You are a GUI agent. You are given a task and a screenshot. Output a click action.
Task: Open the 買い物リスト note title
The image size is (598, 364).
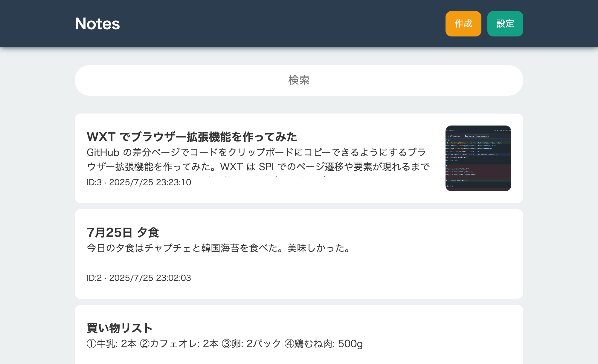pos(120,328)
